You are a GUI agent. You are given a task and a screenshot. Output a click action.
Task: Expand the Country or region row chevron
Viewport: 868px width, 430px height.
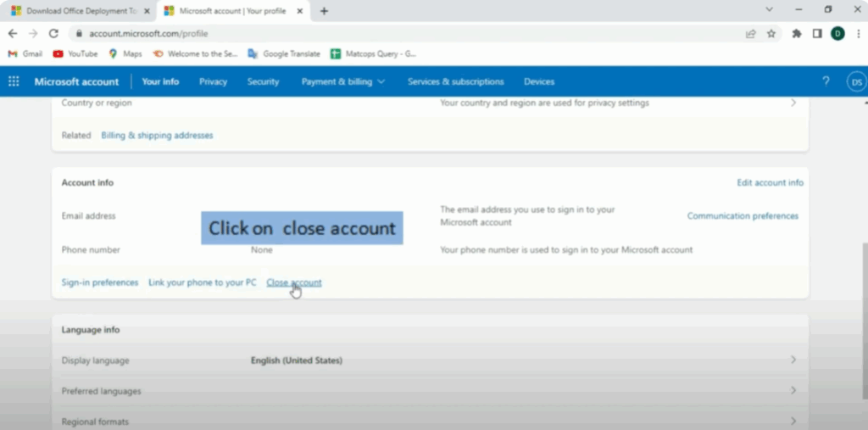[x=793, y=103]
